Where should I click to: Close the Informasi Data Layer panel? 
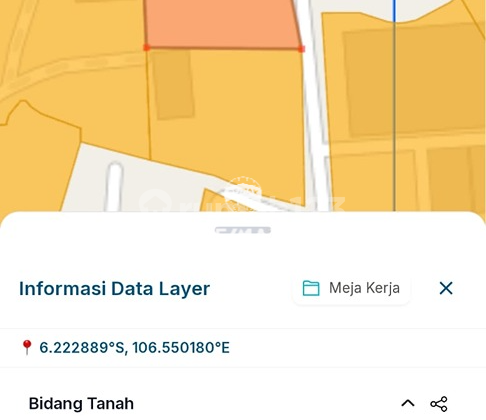446,288
